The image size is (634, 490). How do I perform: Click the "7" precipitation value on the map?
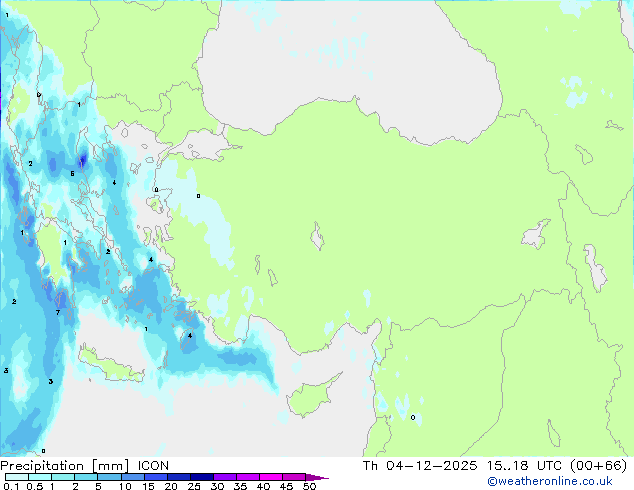(58, 313)
